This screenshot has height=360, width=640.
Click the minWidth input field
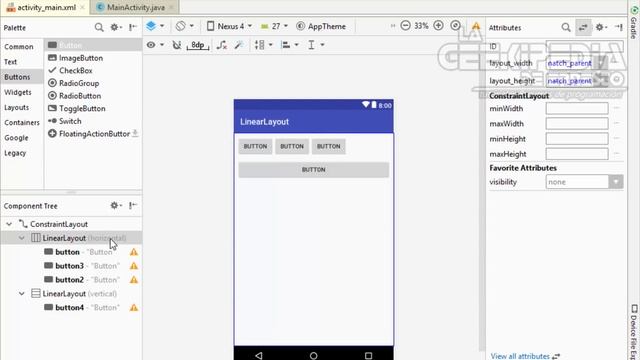(577, 109)
